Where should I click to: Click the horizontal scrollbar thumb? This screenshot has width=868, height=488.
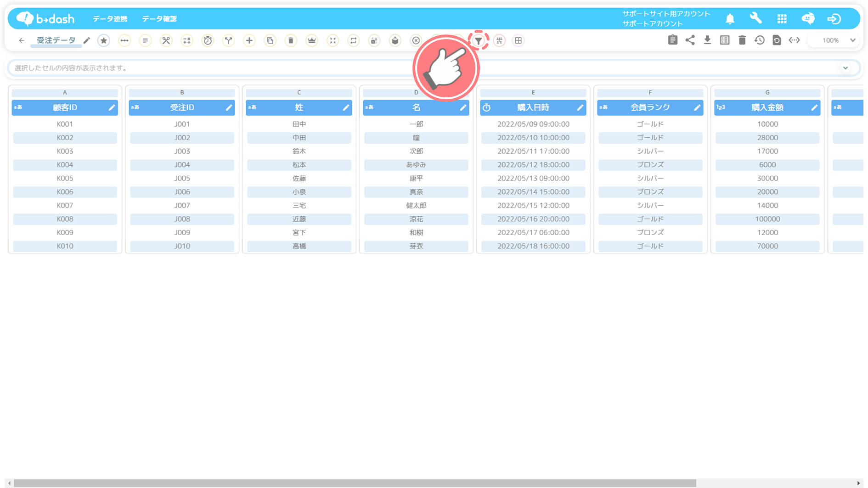[355, 483]
